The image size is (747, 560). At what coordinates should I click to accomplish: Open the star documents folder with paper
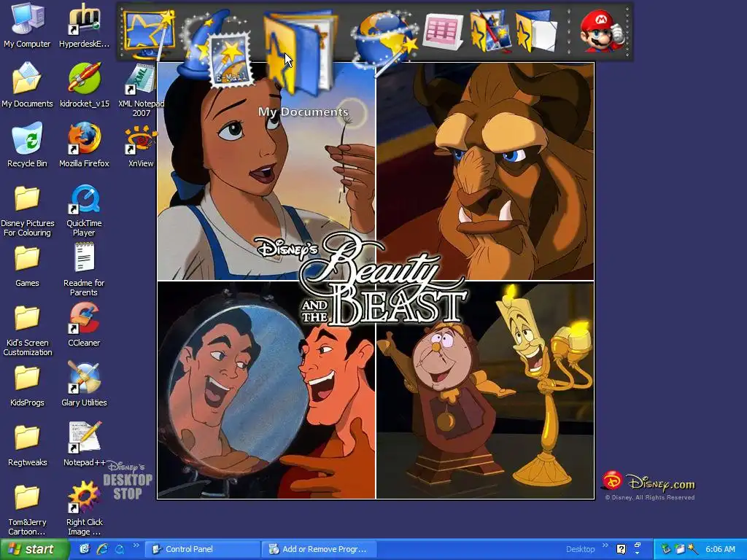coord(536,31)
